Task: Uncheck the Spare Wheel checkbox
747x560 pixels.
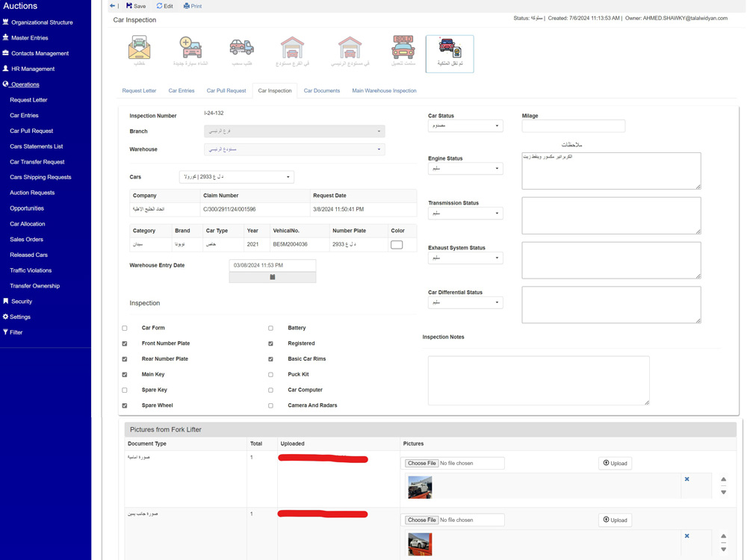Action: [x=125, y=405]
